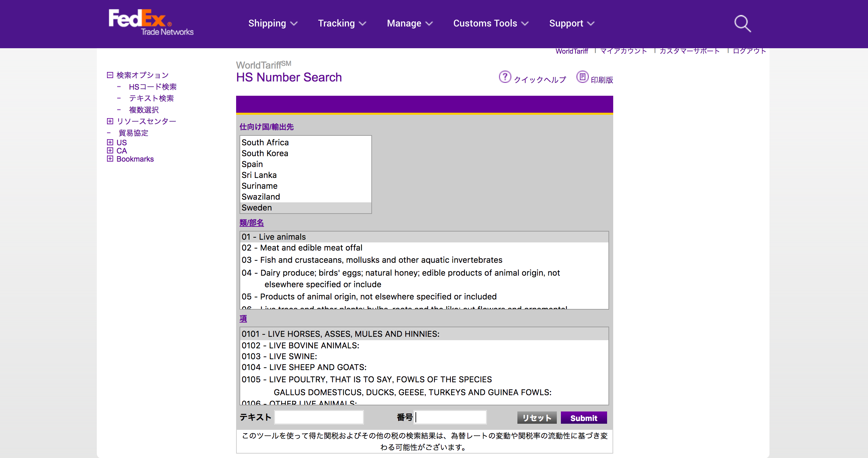Expand the リソースセンター tree section
Image resolution: width=868 pixels, height=458 pixels.
coord(110,121)
